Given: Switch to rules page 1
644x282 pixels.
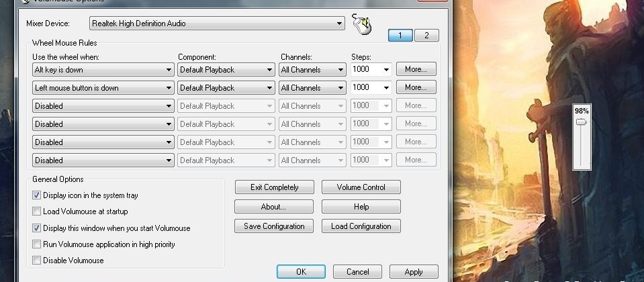Looking at the screenshot, I should coord(400,36).
